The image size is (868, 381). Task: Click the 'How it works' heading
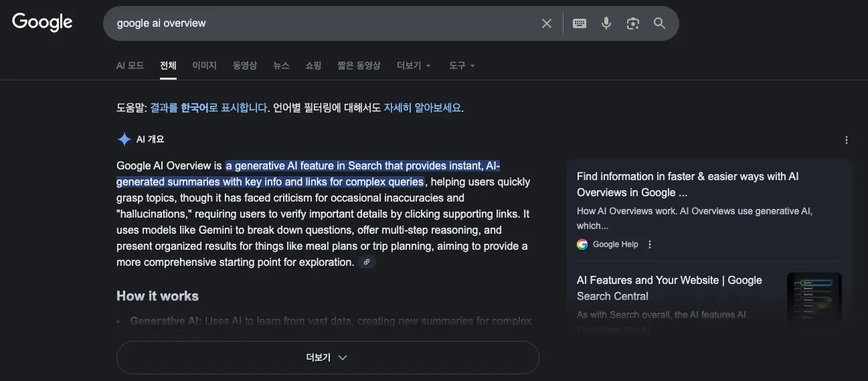click(x=157, y=296)
